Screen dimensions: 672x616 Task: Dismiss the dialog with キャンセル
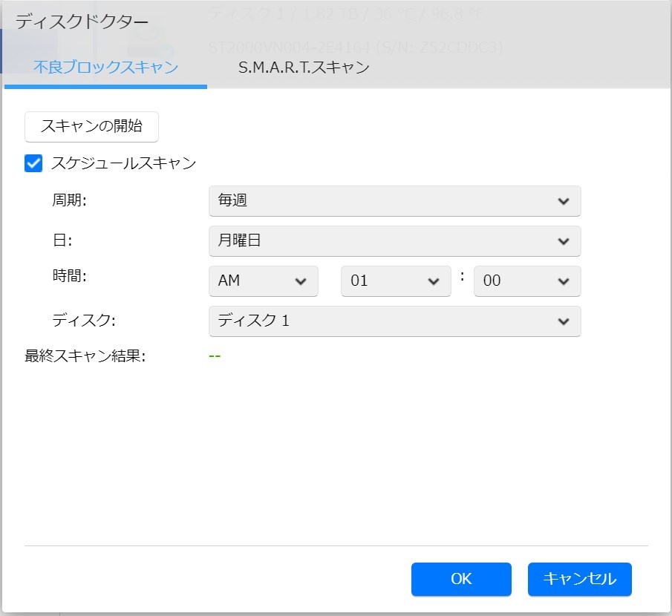pyautogui.click(x=579, y=579)
